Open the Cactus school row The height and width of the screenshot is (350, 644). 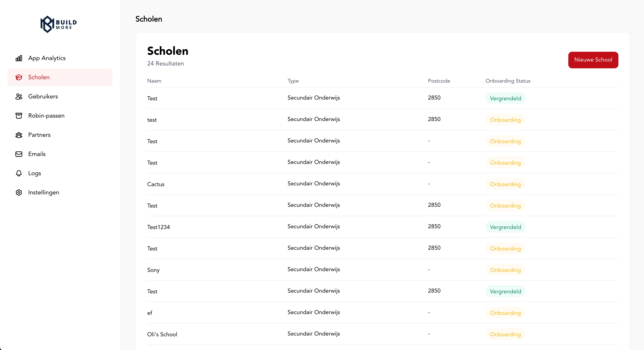[156, 184]
